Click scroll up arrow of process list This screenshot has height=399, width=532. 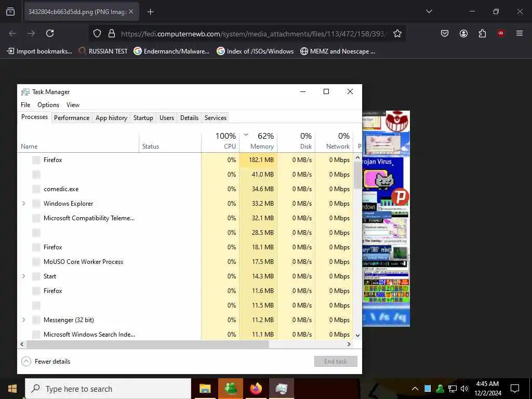[x=357, y=158]
